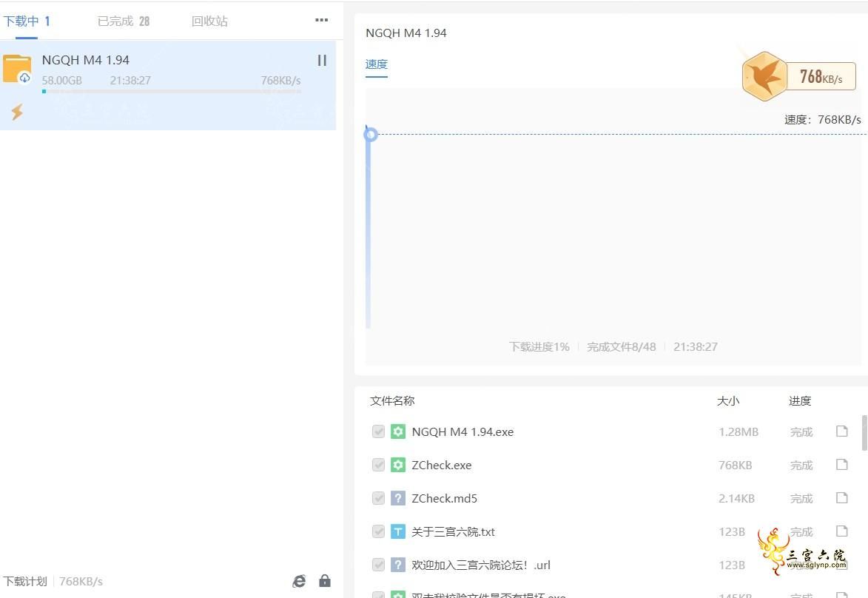Select file name 欢迎加入三宫六院论坛！.url
The image size is (868, 598).
click(x=481, y=565)
